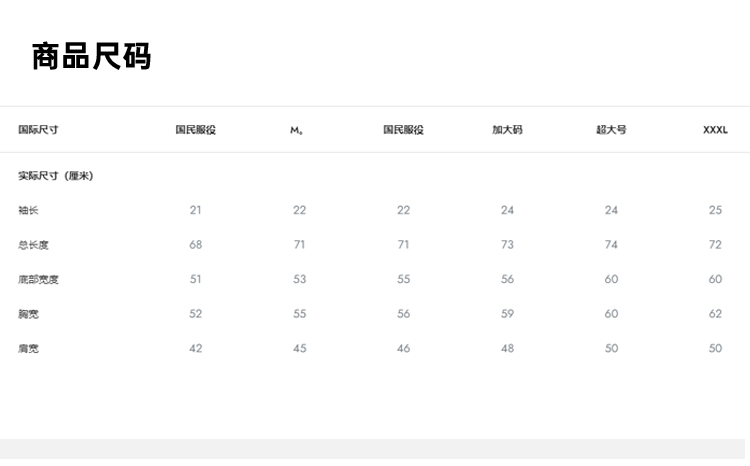This screenshot has height=466, width=750.
Task: Click the "总长度" row label
Action: point(33,245)
